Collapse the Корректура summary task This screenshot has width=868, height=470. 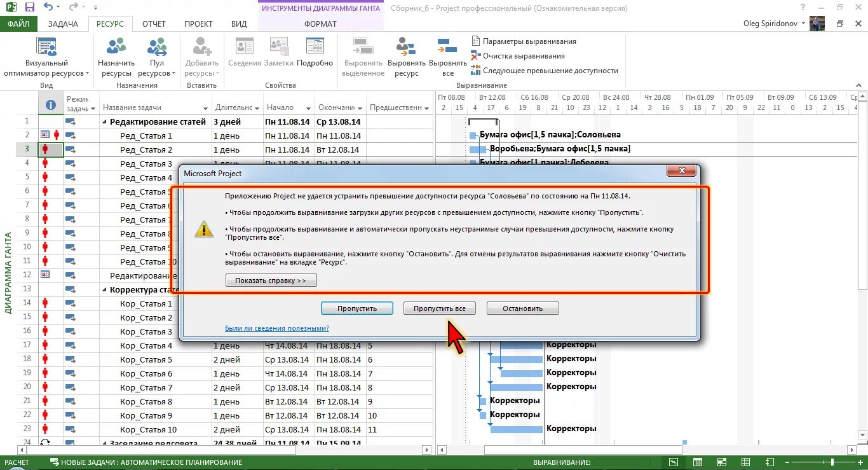coord(104,289)
